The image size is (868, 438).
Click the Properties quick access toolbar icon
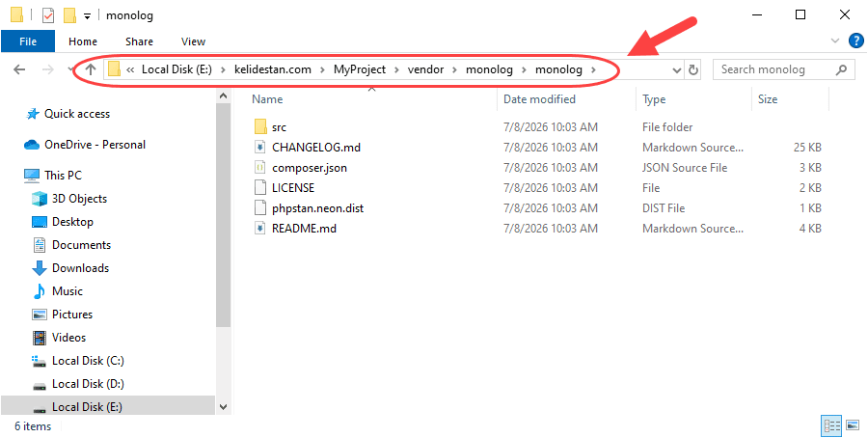(48, 14)
